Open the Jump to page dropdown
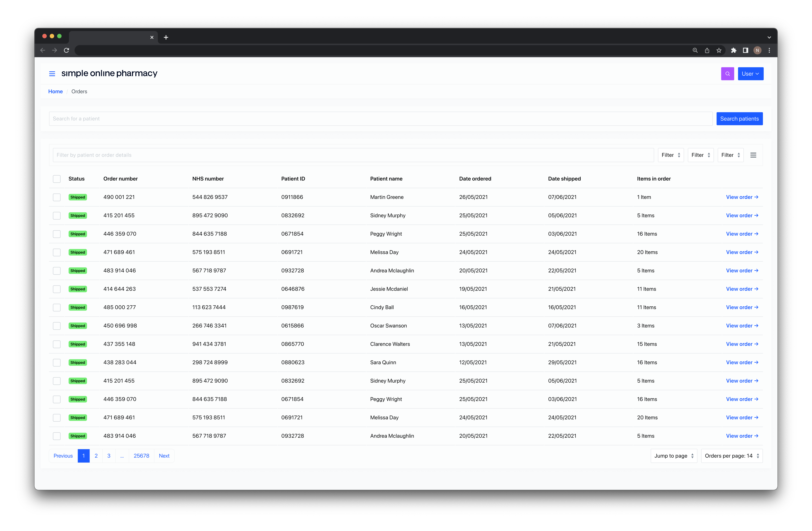Screen dimensions: 812x531 point(674,456)
